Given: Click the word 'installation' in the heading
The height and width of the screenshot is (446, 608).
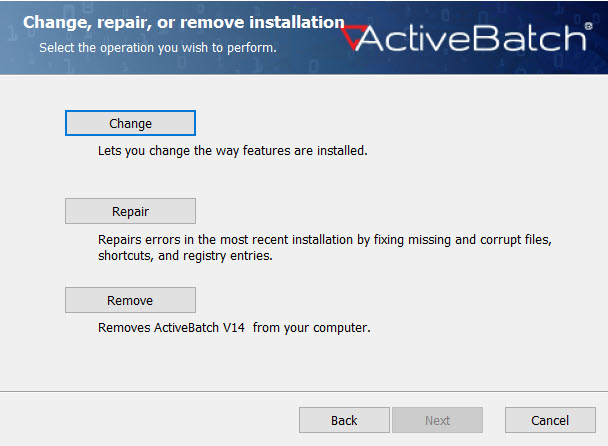Looking at the screenshot, I should (298, 22).
